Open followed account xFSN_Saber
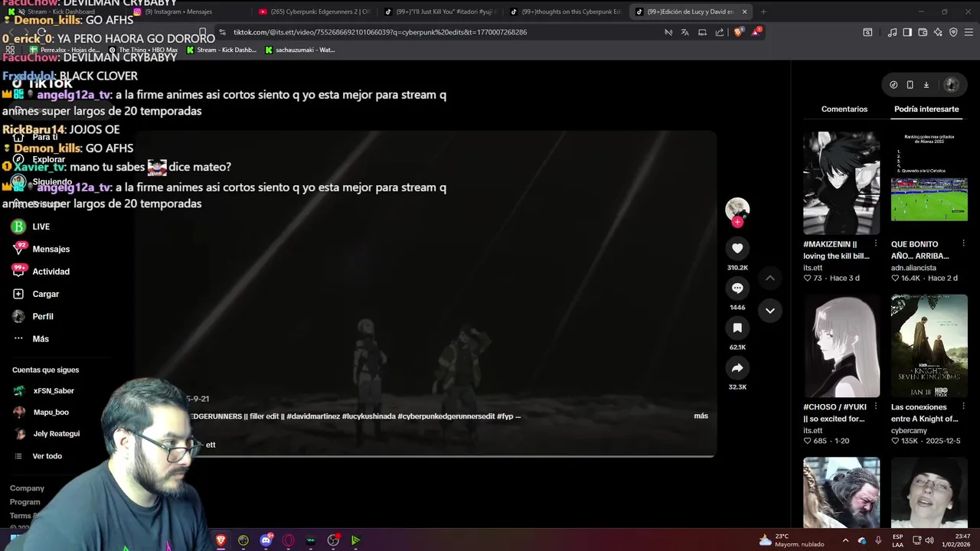The image size is (980, 551). pyautogui.click(x=44, y=391)
